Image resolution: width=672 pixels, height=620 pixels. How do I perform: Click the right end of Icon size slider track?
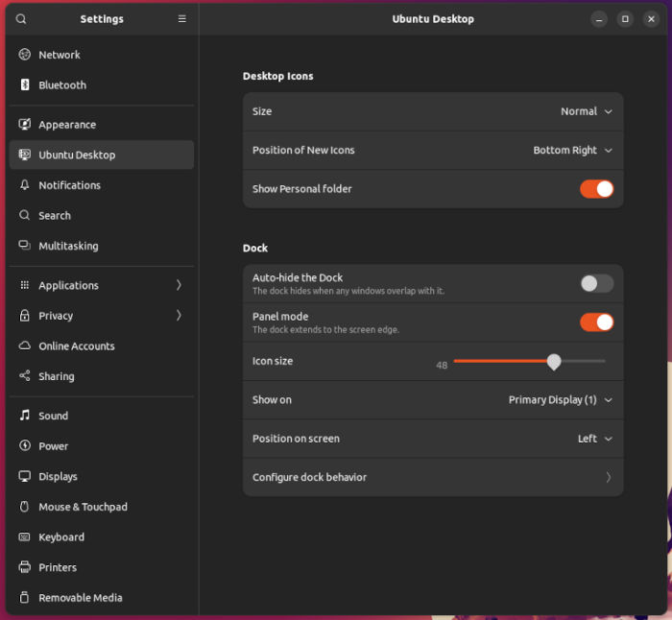pyautogui.click(x=604, y=361)
